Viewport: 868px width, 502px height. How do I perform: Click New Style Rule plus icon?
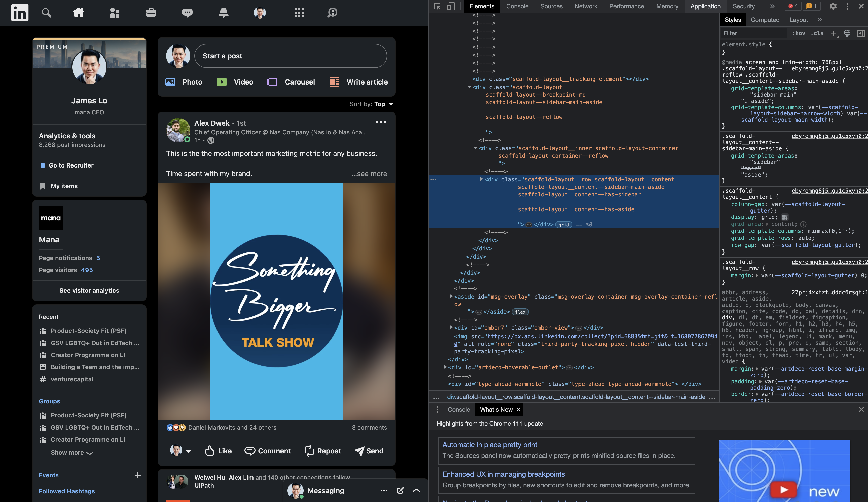tap(833, 33)
